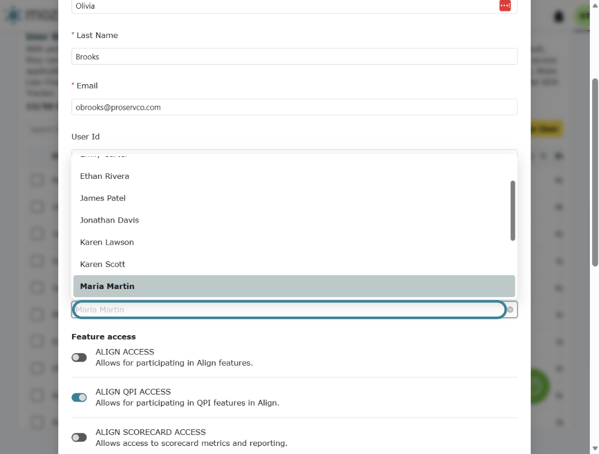Viewport: 599px width, 454px height.
Task: Toggle the ALIGN ACCESS switch
Action: coord(79,357)
